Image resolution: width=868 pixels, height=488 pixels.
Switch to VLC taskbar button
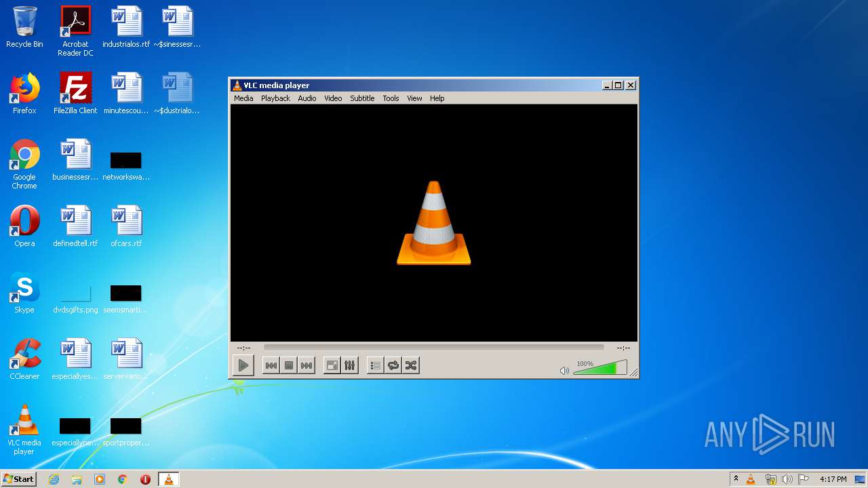(168, 479)
